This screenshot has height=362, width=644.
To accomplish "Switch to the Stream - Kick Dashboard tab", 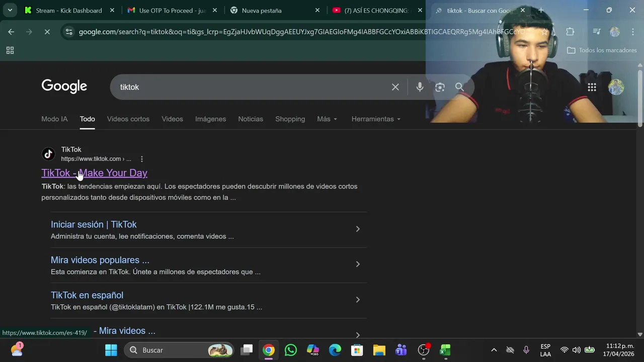I will [x=69, y=10].
